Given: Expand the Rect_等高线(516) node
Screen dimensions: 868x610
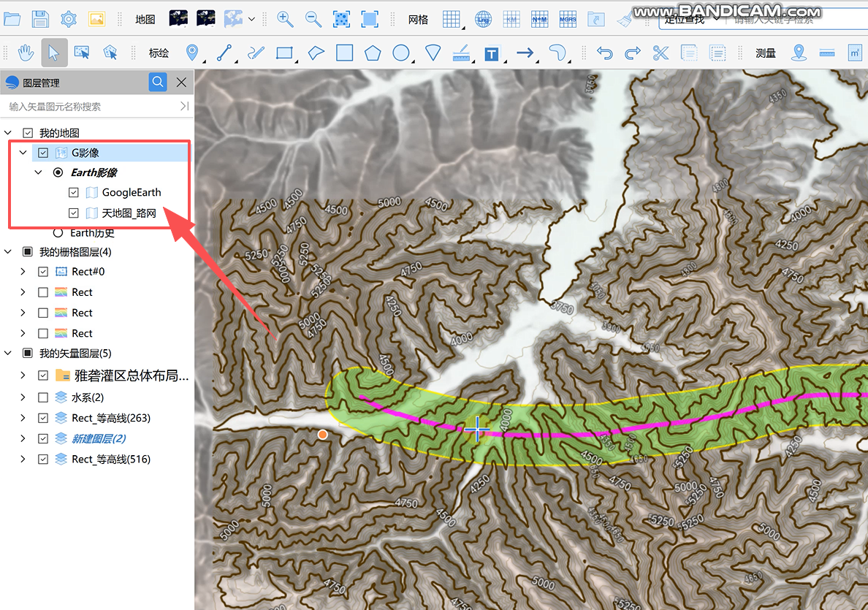Looking at the screenshot, I should (23, 459).
